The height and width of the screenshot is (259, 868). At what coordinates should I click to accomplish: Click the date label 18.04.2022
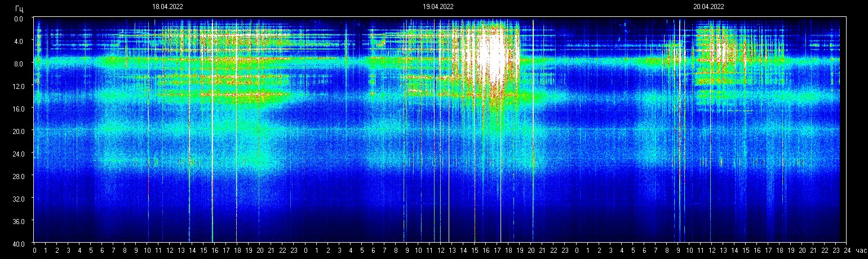tap(167, 7)
